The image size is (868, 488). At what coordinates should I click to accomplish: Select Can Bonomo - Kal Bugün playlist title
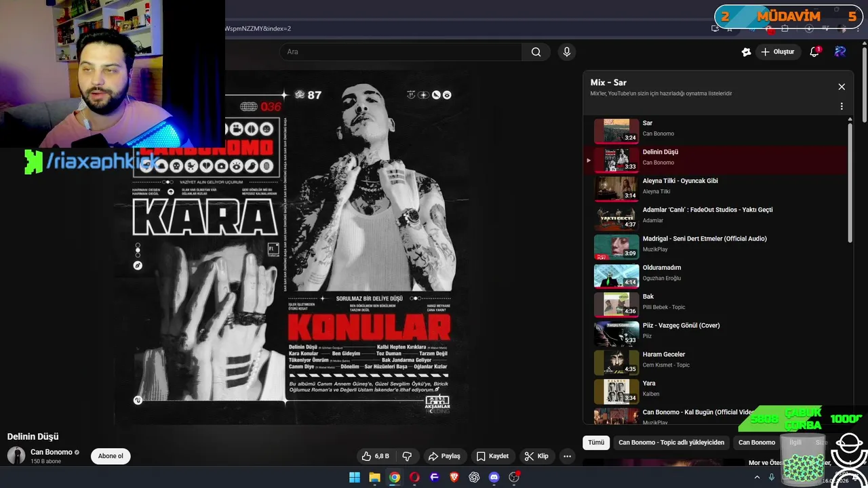pos(698,412)
